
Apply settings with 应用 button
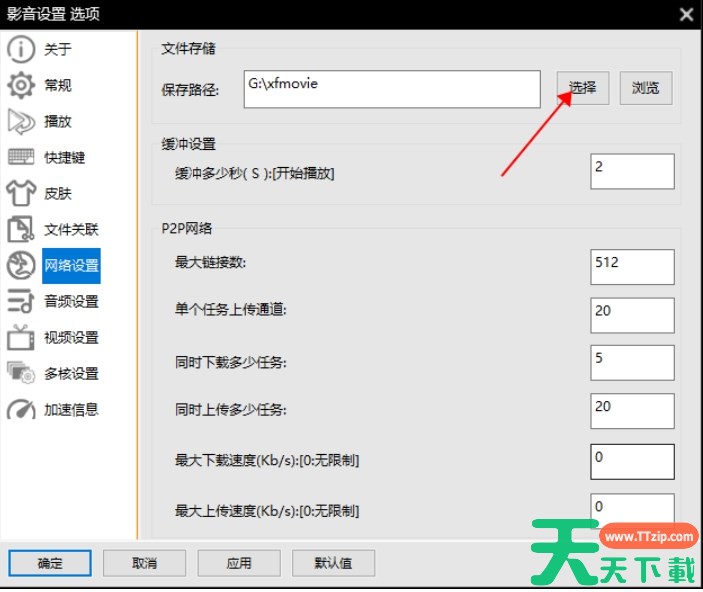pos(239,563)
